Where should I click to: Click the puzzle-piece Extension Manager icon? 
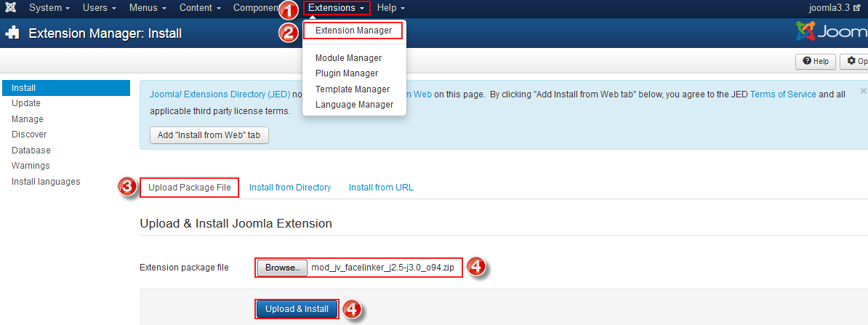click(12, 33)
